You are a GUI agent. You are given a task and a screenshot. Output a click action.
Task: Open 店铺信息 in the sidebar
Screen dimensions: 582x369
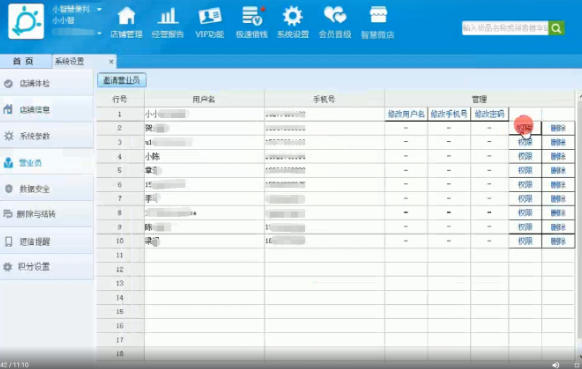pyautogui.click(x=46, y=110)
